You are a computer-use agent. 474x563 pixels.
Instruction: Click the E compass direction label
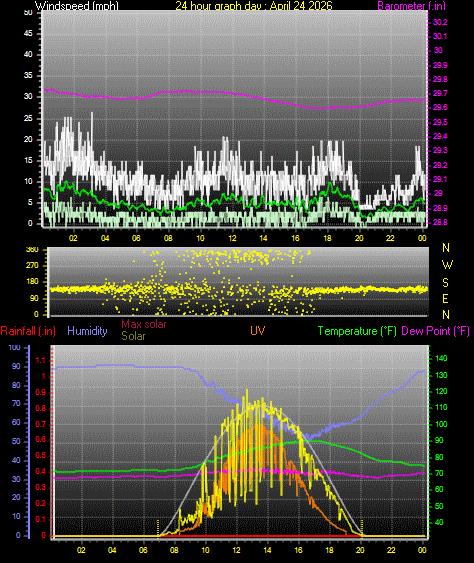click(x=445, y=298)
